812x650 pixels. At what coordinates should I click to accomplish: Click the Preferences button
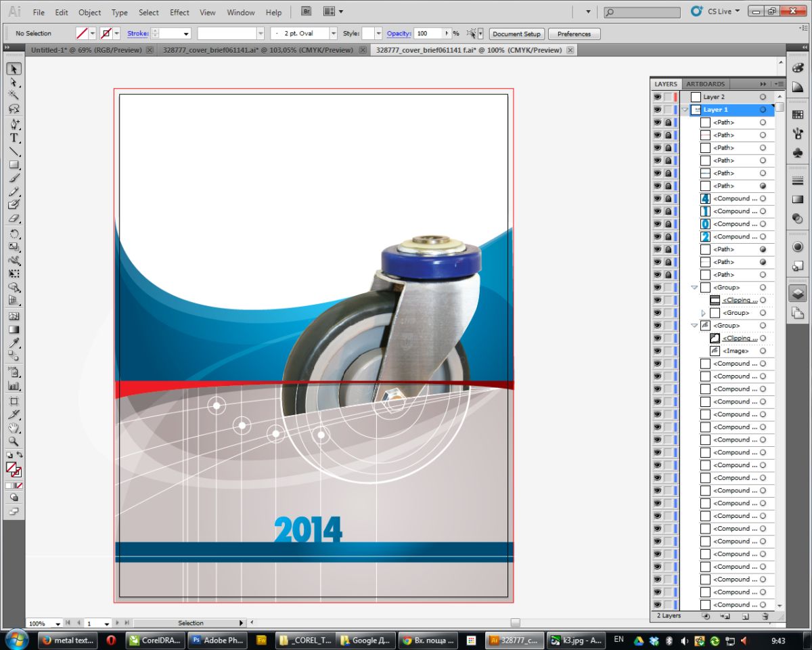pos(574,34)
